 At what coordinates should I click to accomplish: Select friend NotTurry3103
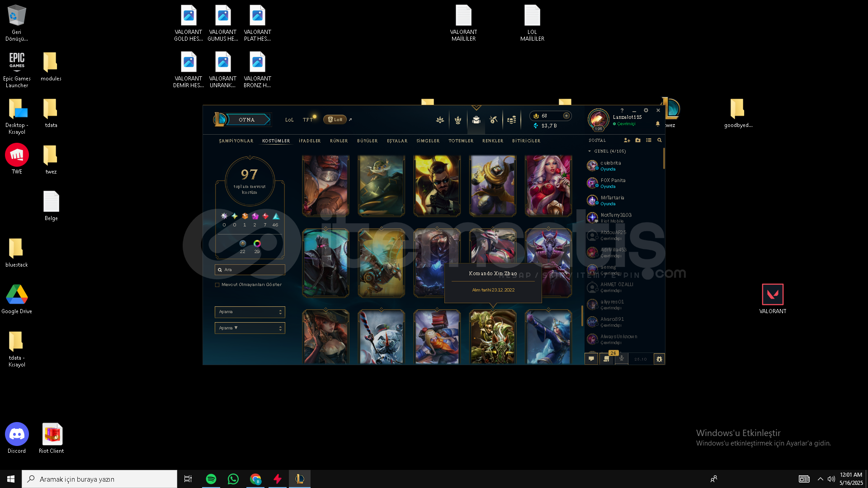coord(623,218)
